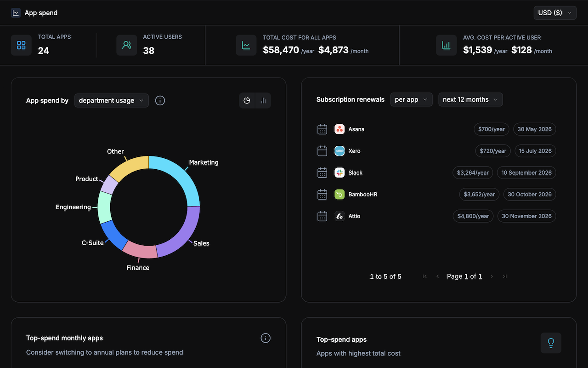This screenshot has height=368, width=588.
Task: Click the $4,873 monthly total cost value
Action: click(334, 50)
